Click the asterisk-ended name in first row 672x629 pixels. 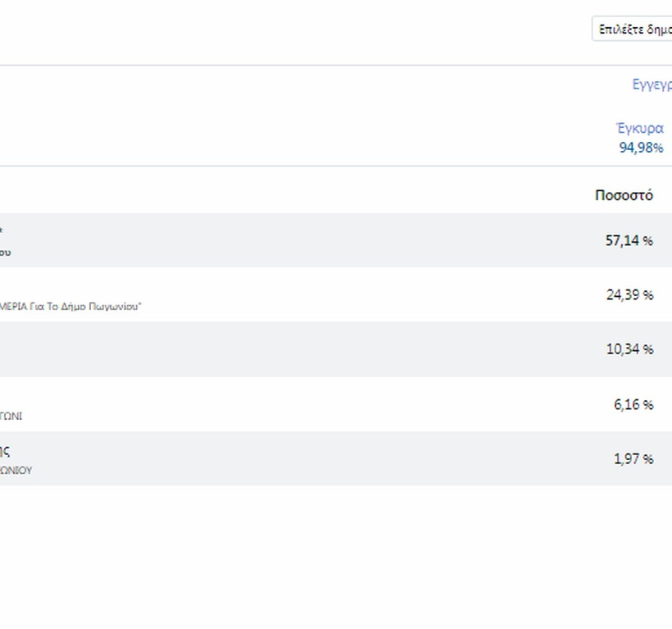[2, 232]
